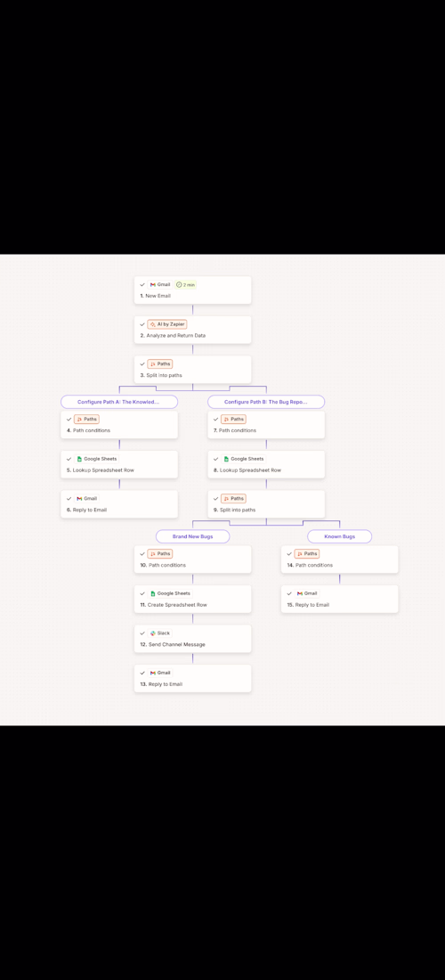The width and height of the screenshot is (445, 980).
Task: Open step 3. Split into paths
Action: tap(193, 370)
